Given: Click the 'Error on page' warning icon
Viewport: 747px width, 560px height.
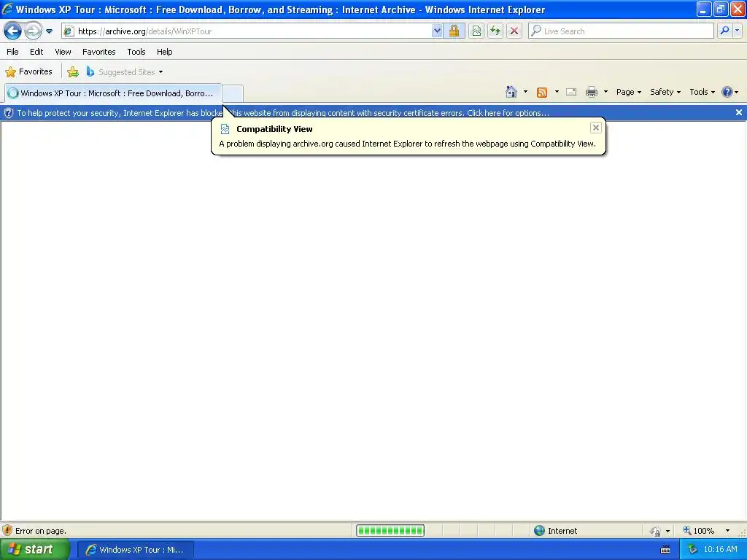Looking at the screenshot, I should (7, 531).
